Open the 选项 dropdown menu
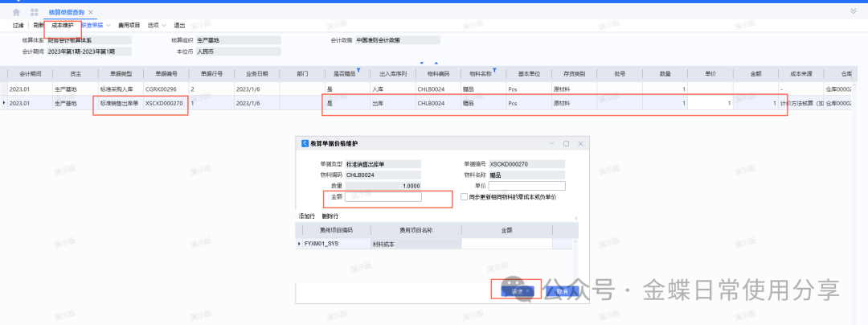 [x=155, y=26]
